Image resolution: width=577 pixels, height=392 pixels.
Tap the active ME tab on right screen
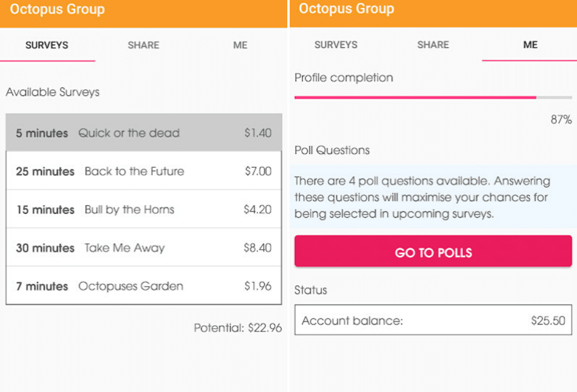click(x=530, y=45)
